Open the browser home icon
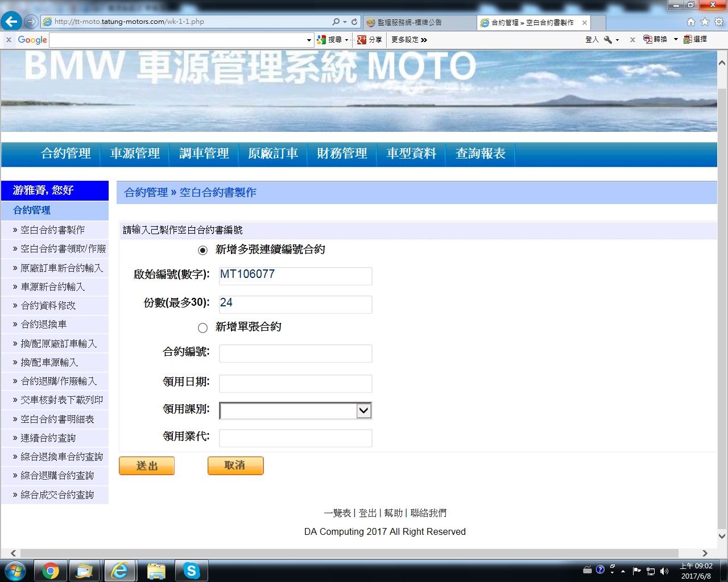 691,22
